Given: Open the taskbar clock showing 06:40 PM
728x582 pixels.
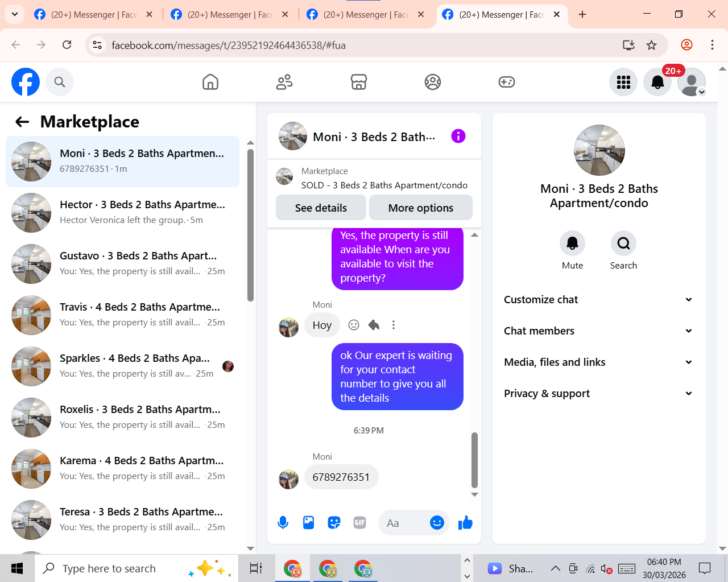Looking at the screenshot, I should [x=664, y=568].
